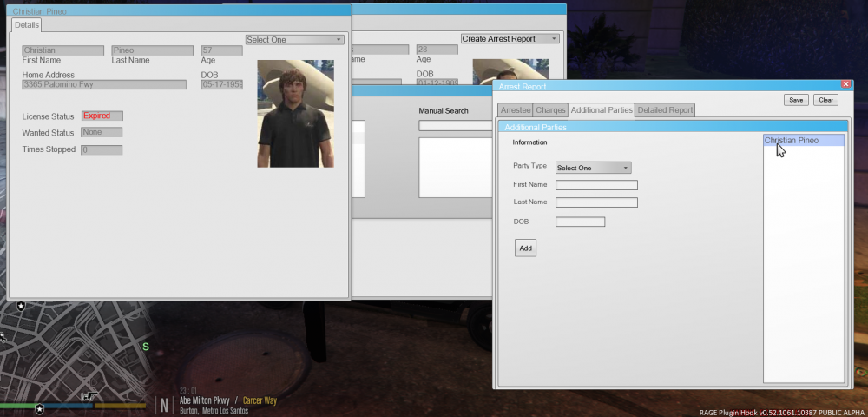Click First Name field in Additional Parties
The width and height of the screenshot is (868, 417).
click(597, 185)
